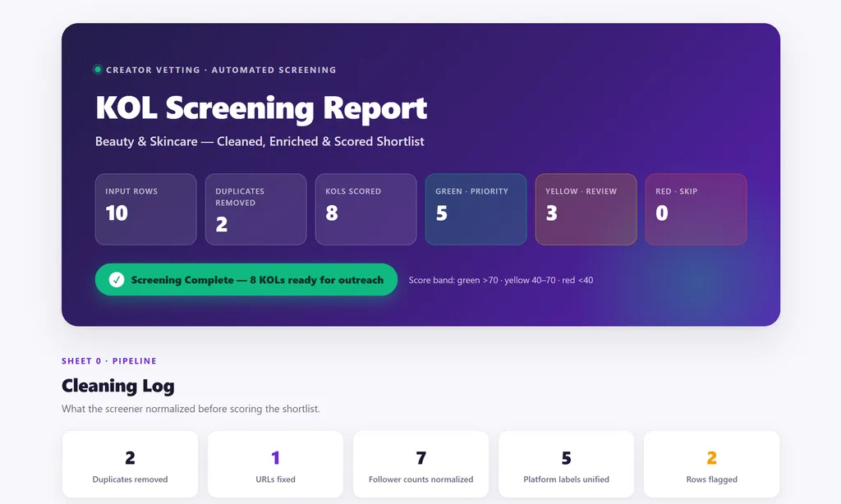This screenshot has width=841, height=504.
Task: Click the Beauty & Skincare subtitle text
Action: pos(260,141)
